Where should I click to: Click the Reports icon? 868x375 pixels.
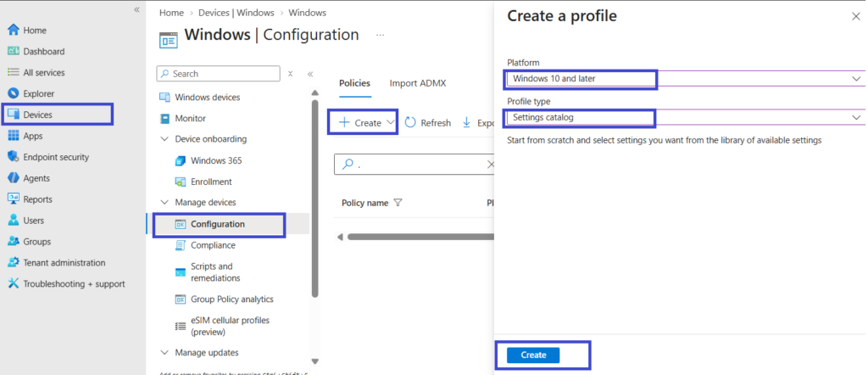coord(14,199)
